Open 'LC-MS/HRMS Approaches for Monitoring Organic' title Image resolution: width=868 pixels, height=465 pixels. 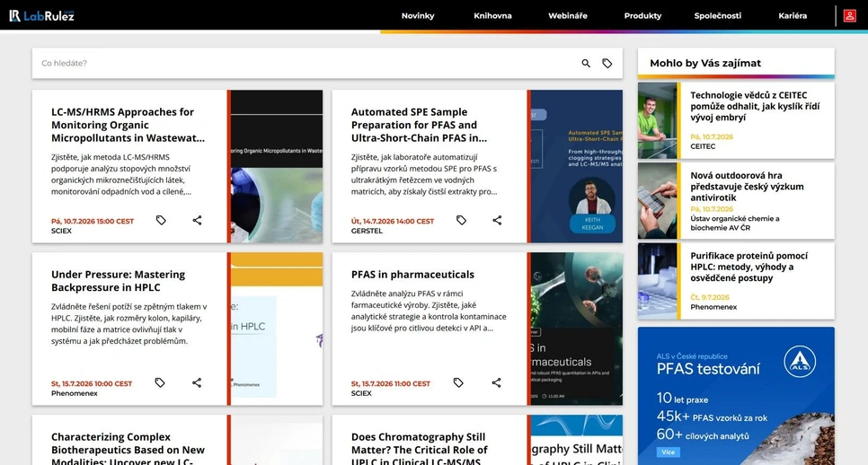pos(128,125)
